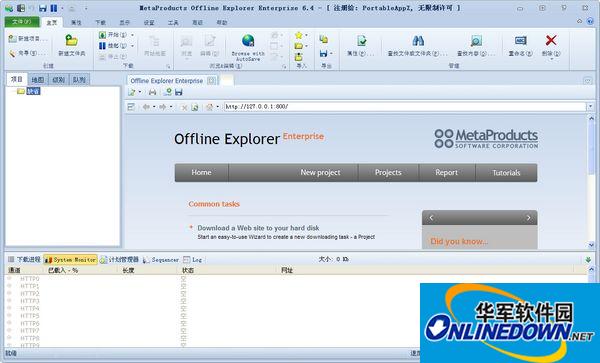600x363 pixels.
Task: Click the browser back arrow
Action: 146,107
